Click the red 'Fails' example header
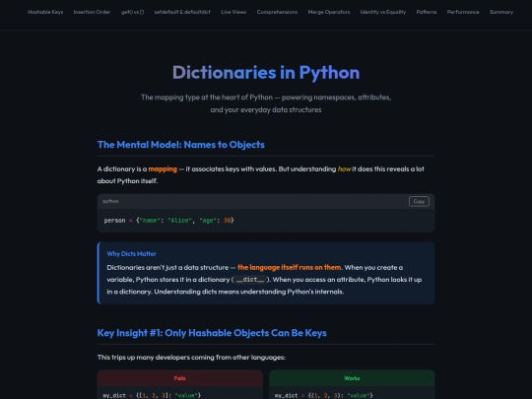Image resolution: width=532 pixels, height=399 pixels. (180, 378)
